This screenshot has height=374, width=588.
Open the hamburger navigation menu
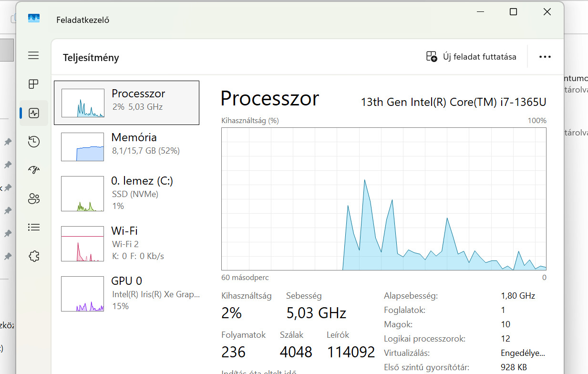tap(33, 56)
